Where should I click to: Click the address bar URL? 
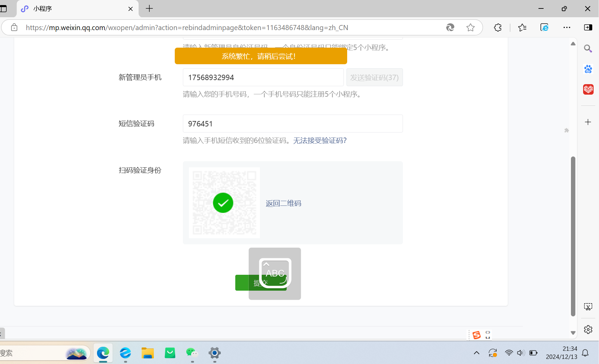(x=187, y=27)
